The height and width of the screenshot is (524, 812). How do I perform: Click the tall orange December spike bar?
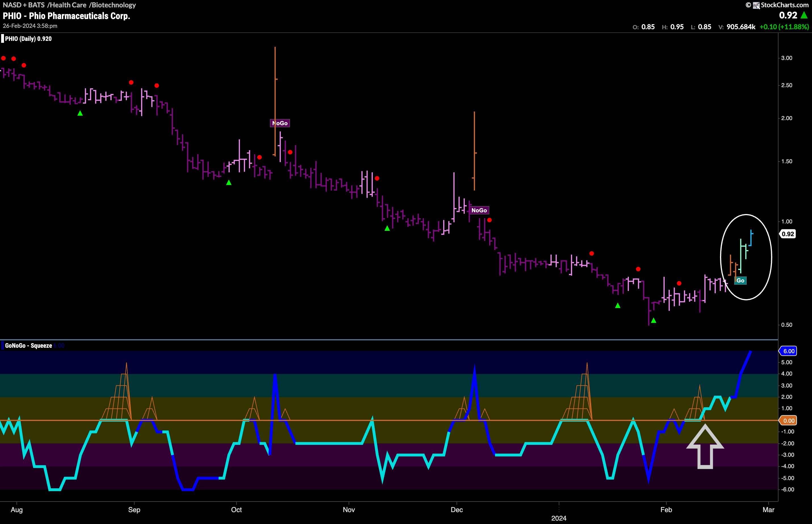474,151
